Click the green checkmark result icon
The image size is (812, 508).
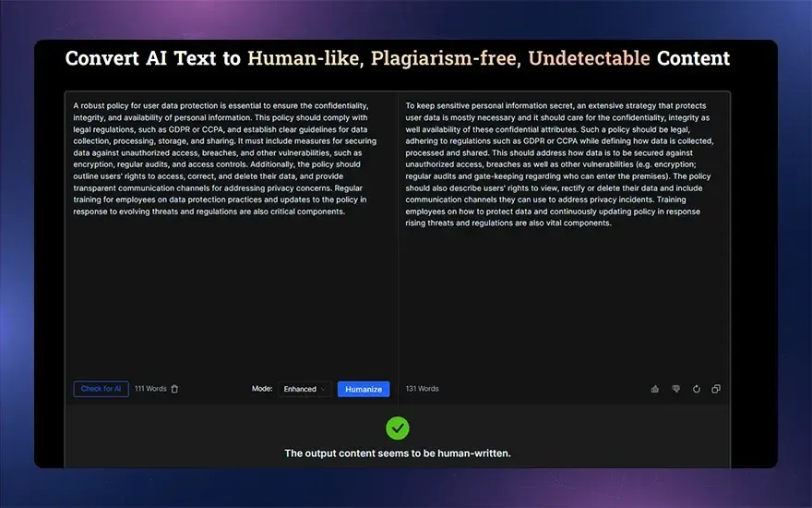[x=398, y=428]
